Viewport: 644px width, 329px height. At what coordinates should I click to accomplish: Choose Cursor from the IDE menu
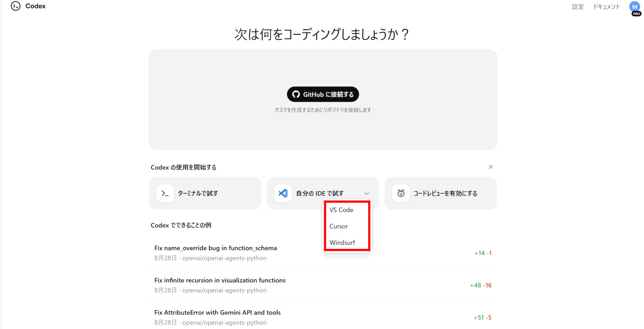[339, 226]
